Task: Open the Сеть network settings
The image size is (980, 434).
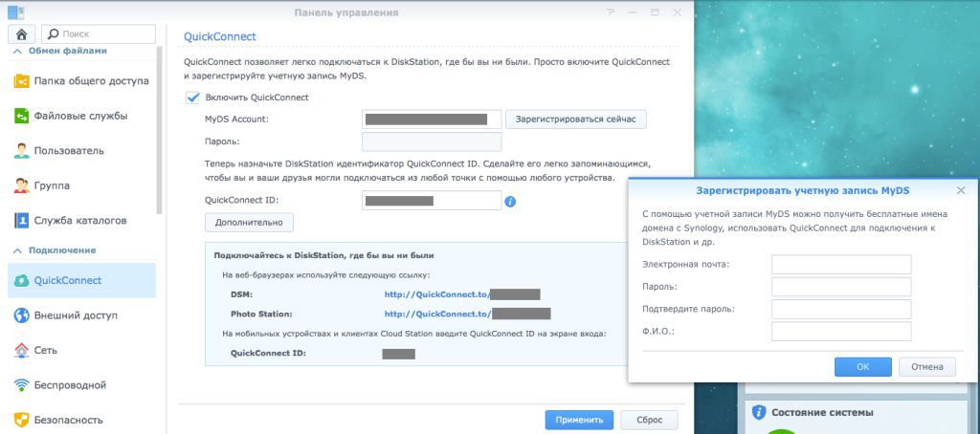Action: (x=82, y=350)
